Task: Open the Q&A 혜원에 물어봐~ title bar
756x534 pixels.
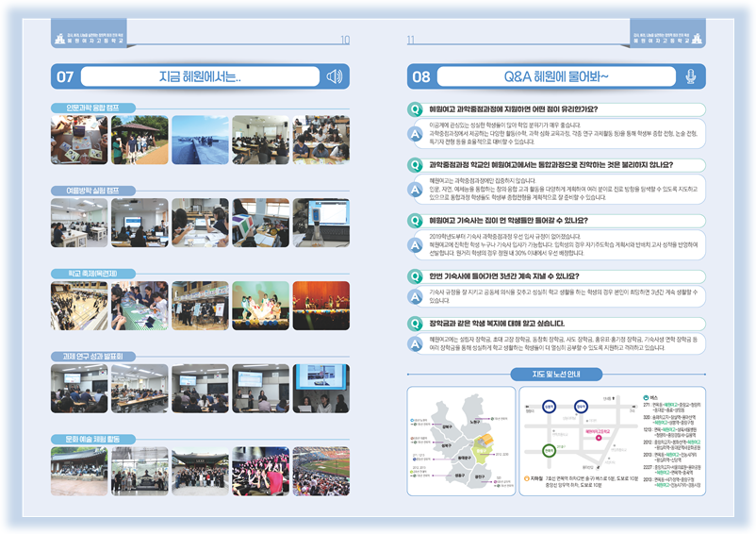Action: point(557,76)
